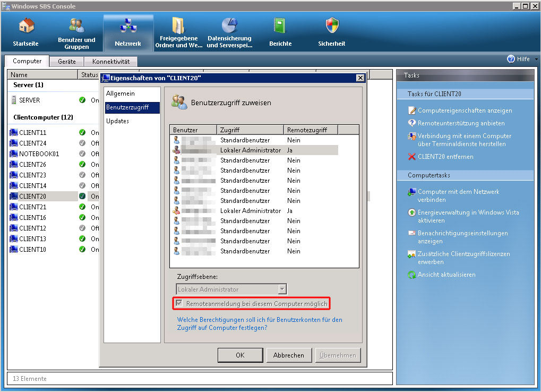Select the CLIENT10 row

click(x=54, y=250)
